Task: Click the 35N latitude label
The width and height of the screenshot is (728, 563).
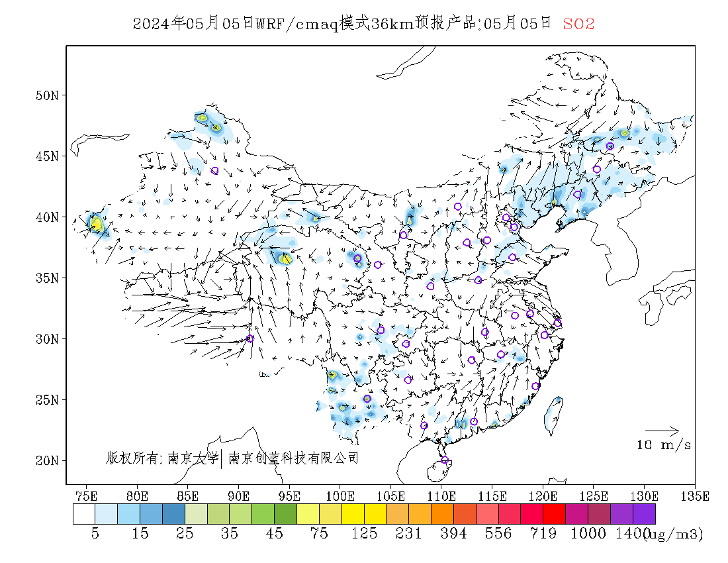Action: [48, 278]
